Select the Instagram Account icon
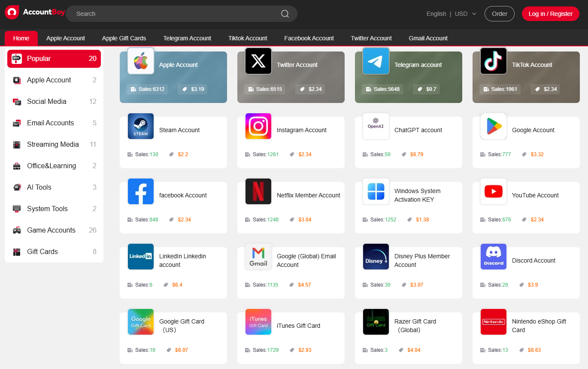 (258, 126)
